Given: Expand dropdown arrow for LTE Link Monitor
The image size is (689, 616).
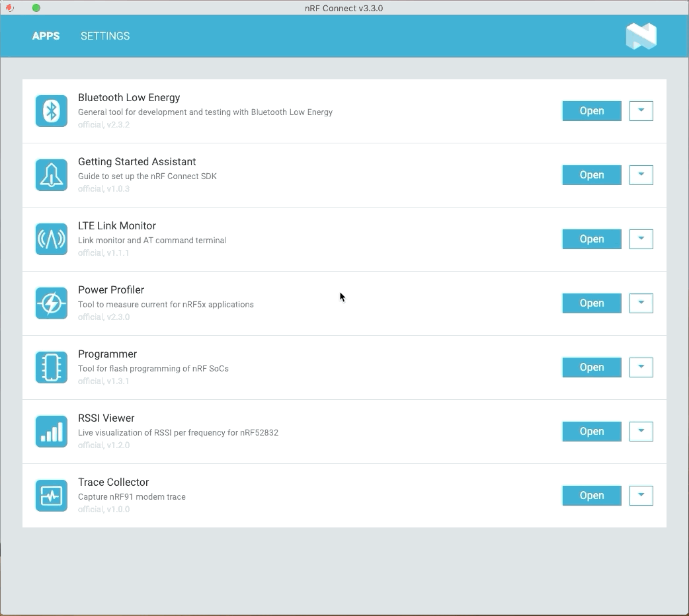Looking at the screenshot, I should (x=641, y=239).
